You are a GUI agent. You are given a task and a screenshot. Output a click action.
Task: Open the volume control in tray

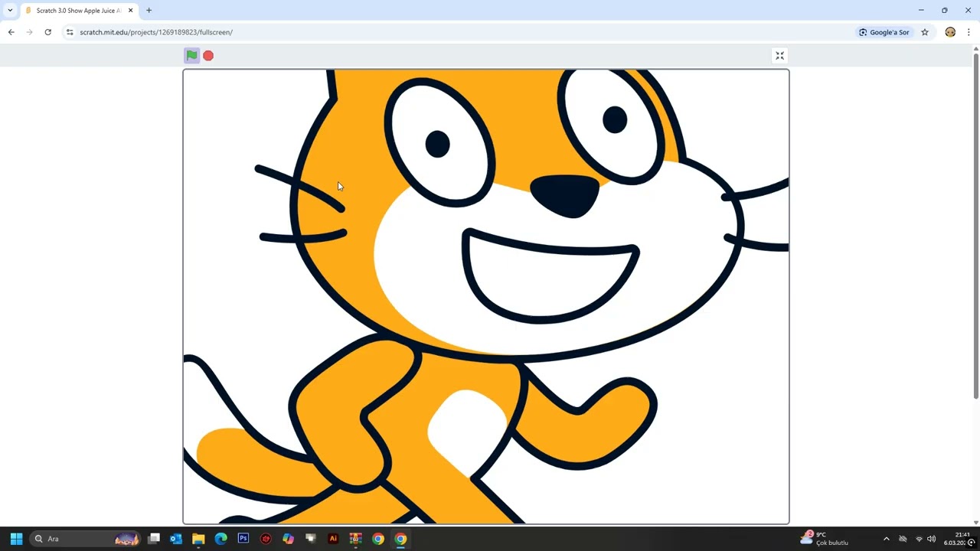click(932, 539)
